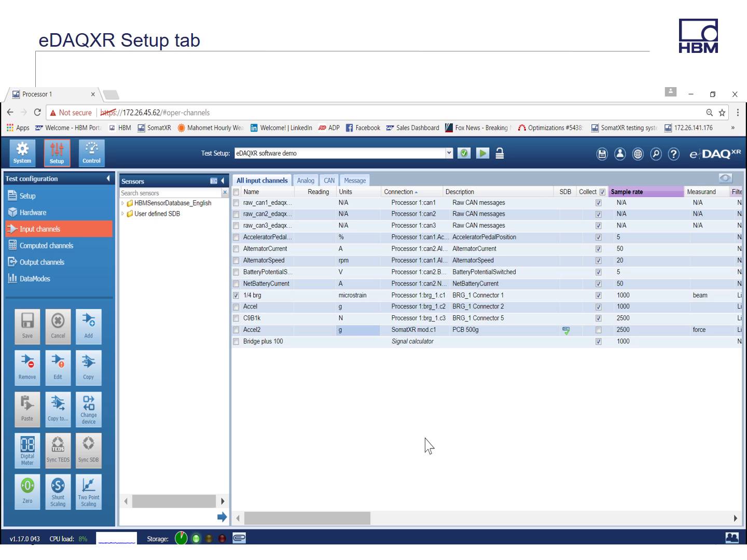The image size is (747, 560).
Task: Click the globe language icon
Action: point(638,154)
